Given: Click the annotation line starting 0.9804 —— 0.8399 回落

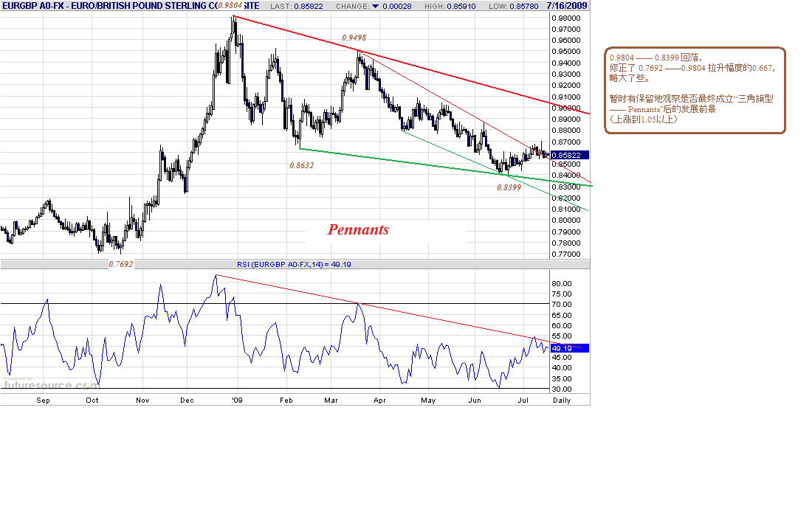Looking at the screenshot, I should 656,58.
